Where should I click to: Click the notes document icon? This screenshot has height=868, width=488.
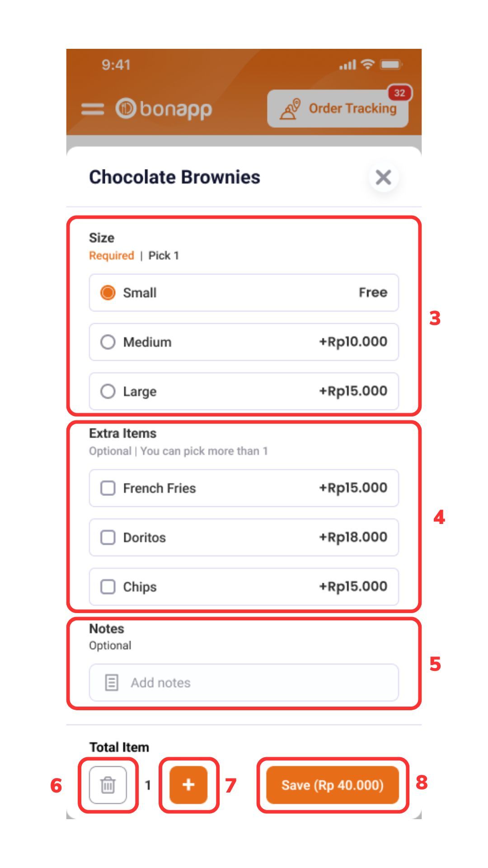[111, 682]
